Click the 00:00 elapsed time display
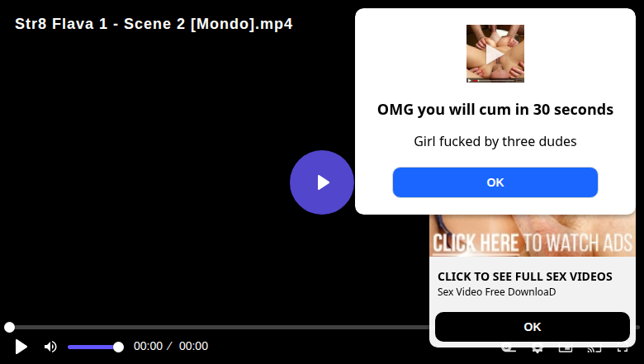The image size is (644, 364). tap(148, 346)
